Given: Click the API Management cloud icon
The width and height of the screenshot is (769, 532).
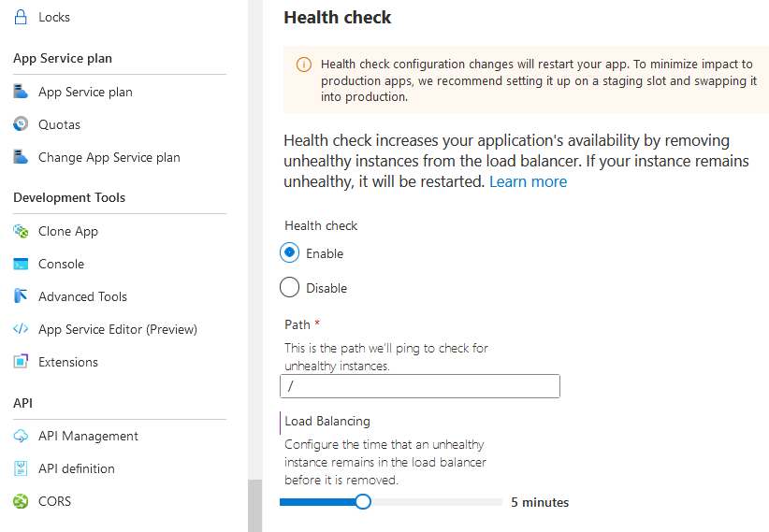Looking at the screenshot, I should [x=21, y=436].
